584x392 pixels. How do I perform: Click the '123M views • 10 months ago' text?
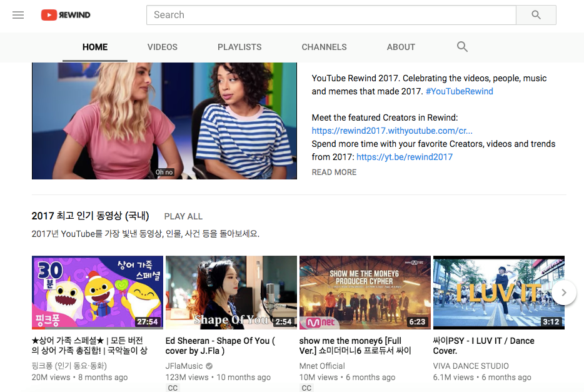(218, 378)
